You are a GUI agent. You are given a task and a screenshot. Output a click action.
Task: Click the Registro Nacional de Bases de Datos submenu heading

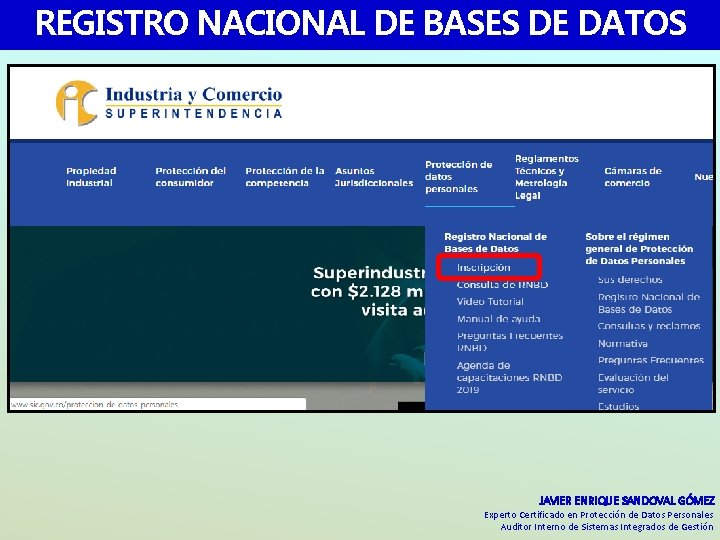tap(495, 242)
